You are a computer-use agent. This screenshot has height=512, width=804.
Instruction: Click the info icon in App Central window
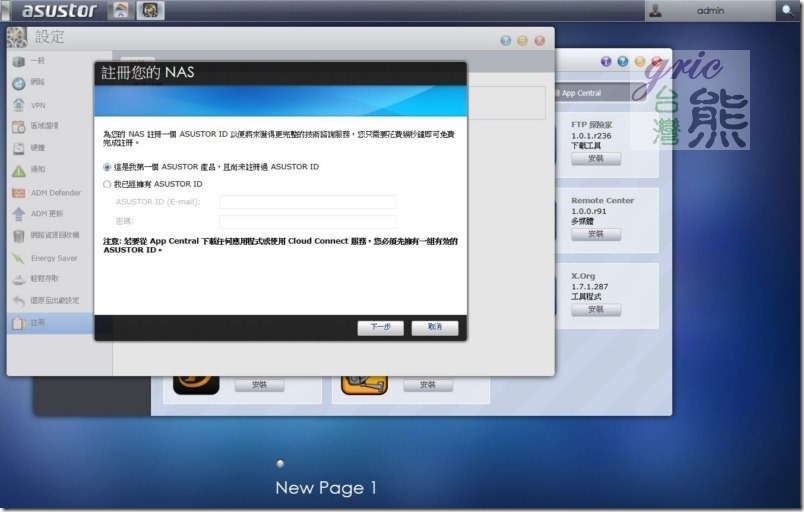[x=606, y=62]
